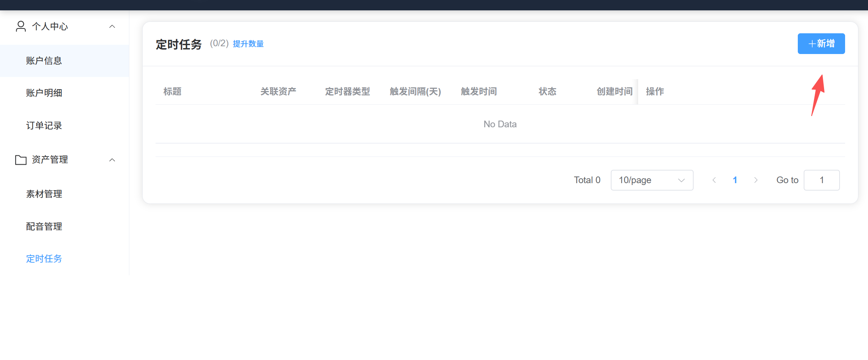Click the +新增 button
Screen dimensions: 868x360
tap(821, 44)
